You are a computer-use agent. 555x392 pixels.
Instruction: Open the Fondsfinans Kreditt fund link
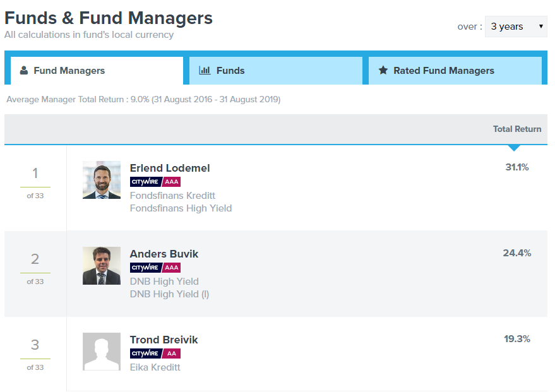172,196
